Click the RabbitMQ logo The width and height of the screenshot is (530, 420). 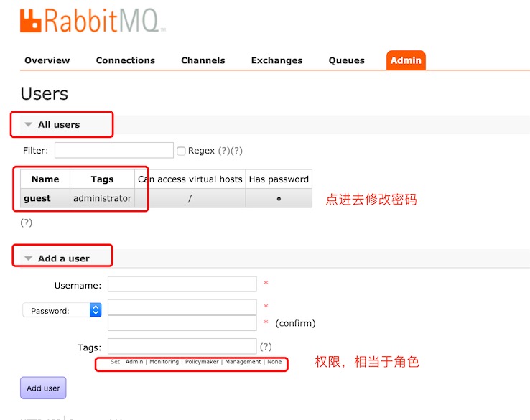93,21
